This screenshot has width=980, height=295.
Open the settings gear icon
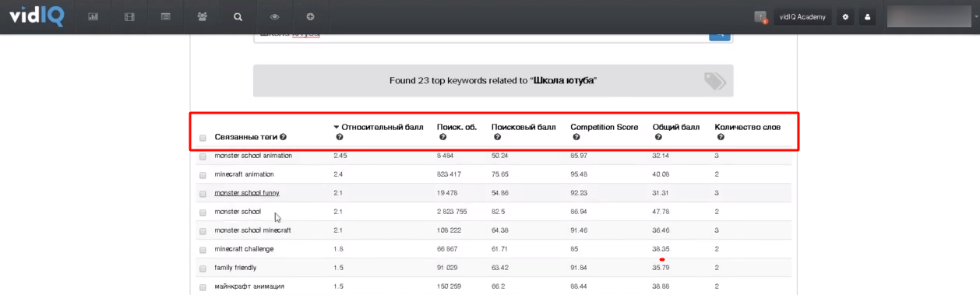tap(845, 17)
